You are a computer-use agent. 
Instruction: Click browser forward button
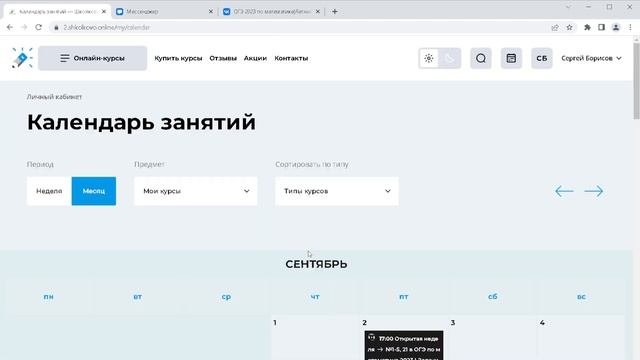tap(24, 27)
